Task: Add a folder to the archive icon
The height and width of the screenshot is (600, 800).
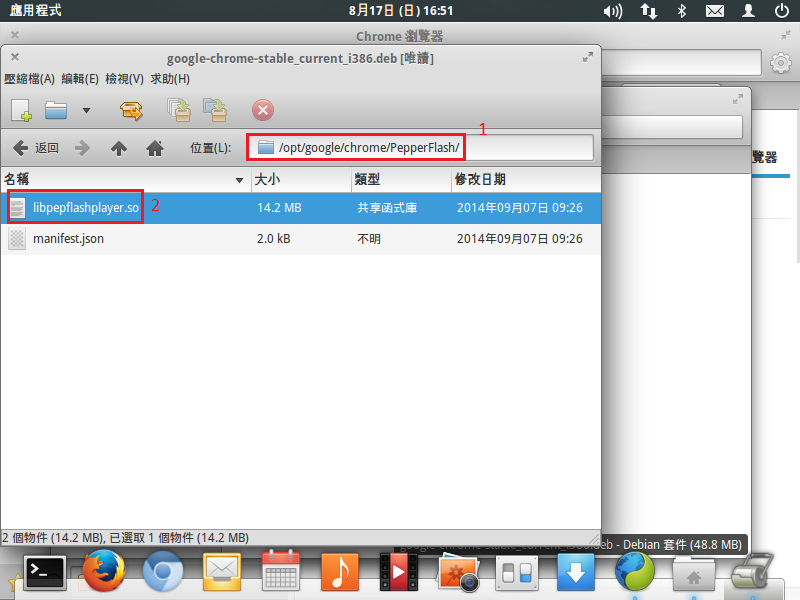Action: click(215, 110)
